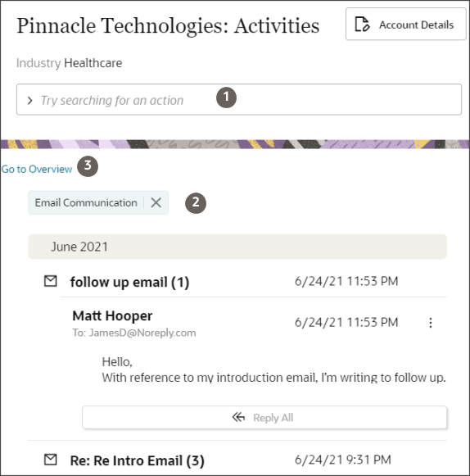This screenshot has height=476, width=470.
Task: Click envelope icon beside Re: Re Intro Email
Action: tap(51, 460)
